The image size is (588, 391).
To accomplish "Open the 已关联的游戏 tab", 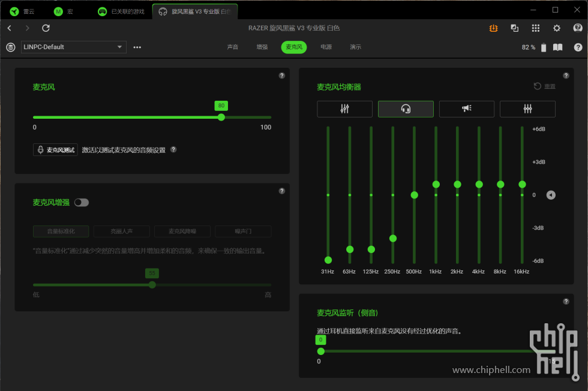I will coord(121,11).
